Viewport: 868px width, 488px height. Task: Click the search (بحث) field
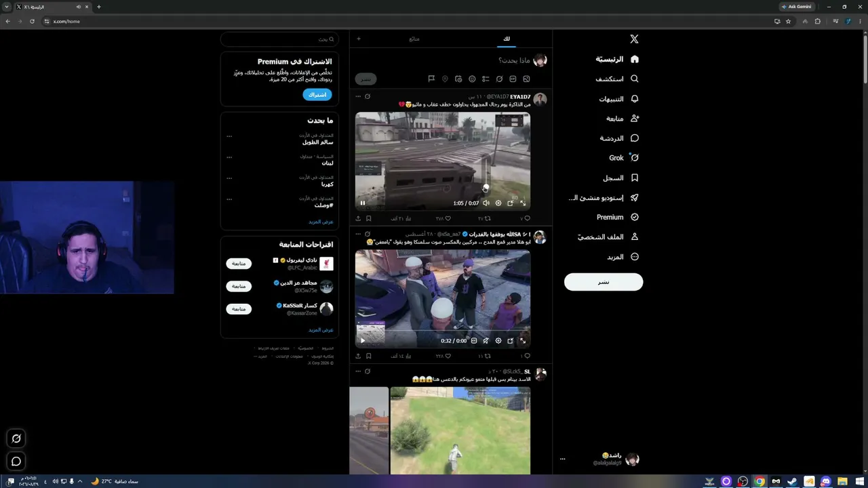click(279, 39)
